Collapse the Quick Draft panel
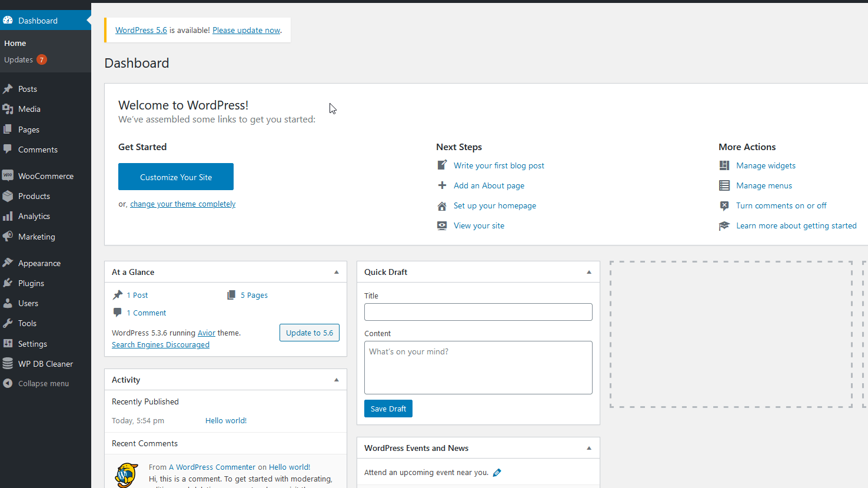Screen dimensions: 868x488 pyautogui.click(x=589, y=272)
